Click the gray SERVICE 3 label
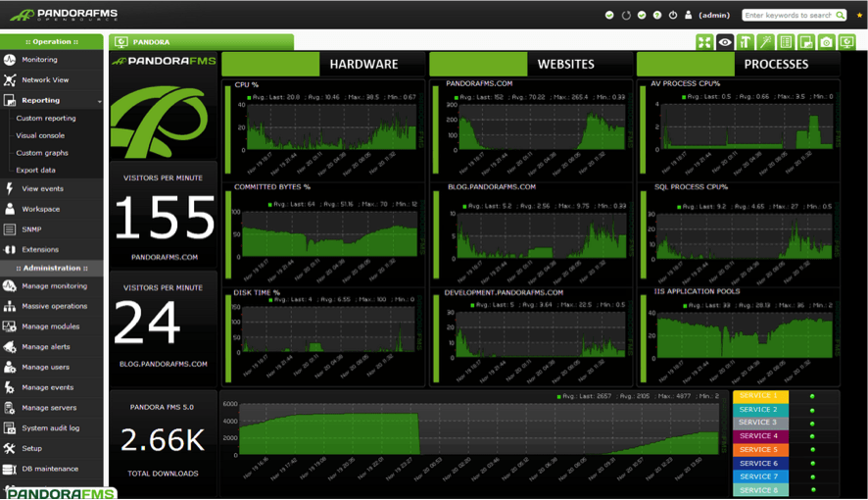The height and width of the screenshot is (500, 868). tap(760, 423)
